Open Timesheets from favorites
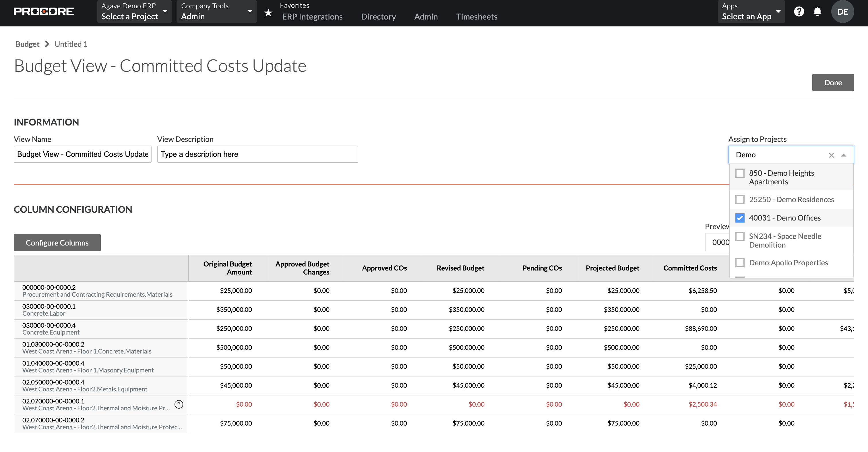Screen dimensions: 868x452 coord(476,17)
